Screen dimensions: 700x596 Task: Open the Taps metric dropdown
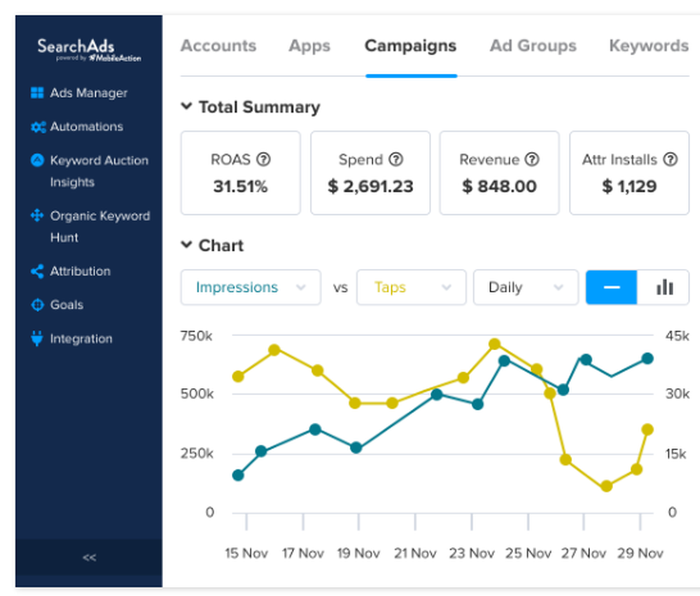pos(411,287)
